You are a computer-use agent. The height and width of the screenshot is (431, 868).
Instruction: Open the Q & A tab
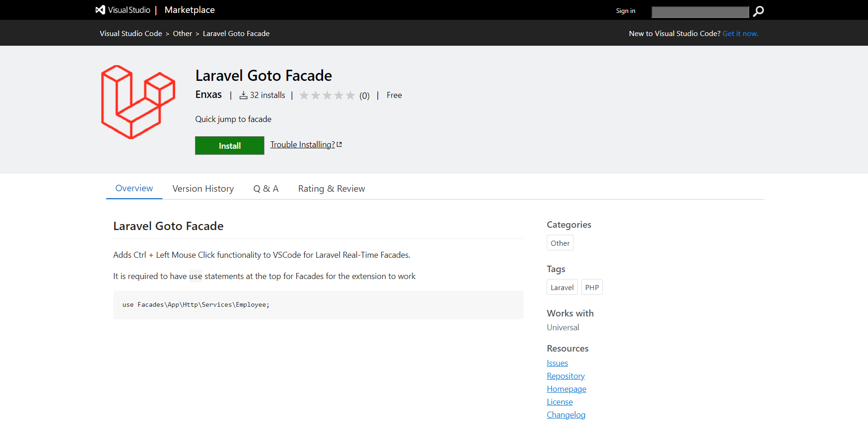(266, 188)
